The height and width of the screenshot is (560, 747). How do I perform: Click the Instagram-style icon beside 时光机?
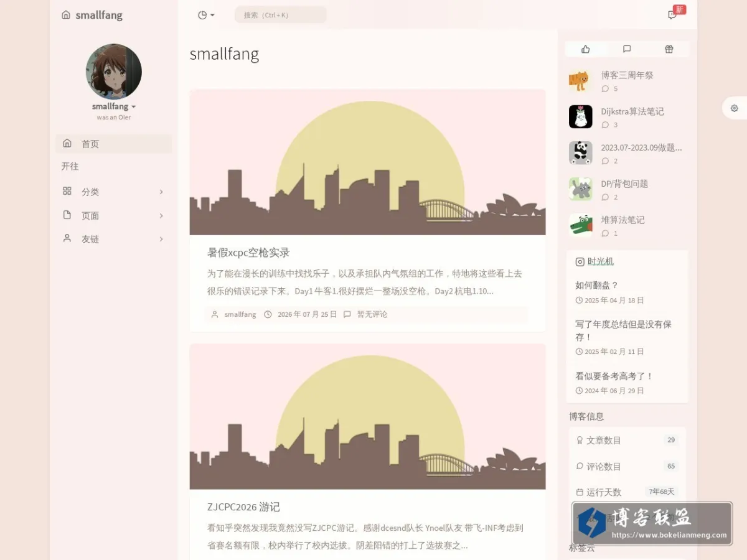[x=580, y=262]
